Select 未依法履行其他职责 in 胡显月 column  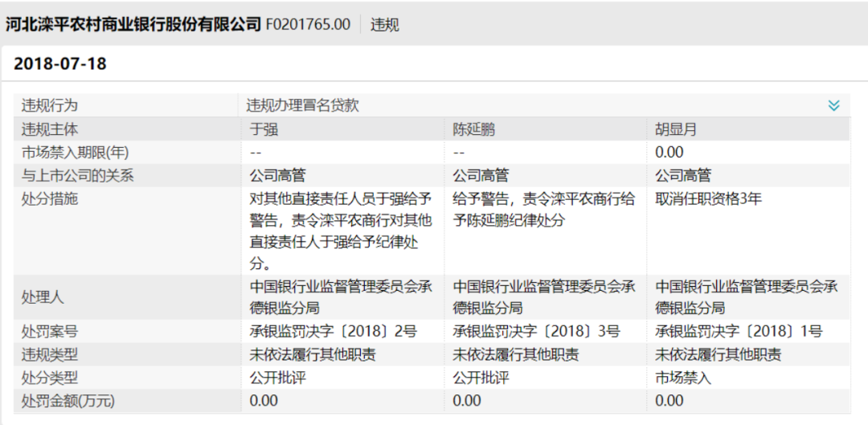coord(719,355)
